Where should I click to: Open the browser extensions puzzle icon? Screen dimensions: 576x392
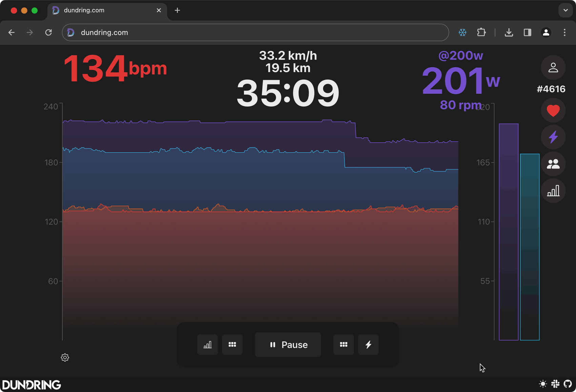pyautogui.click(x=481, y=32)
